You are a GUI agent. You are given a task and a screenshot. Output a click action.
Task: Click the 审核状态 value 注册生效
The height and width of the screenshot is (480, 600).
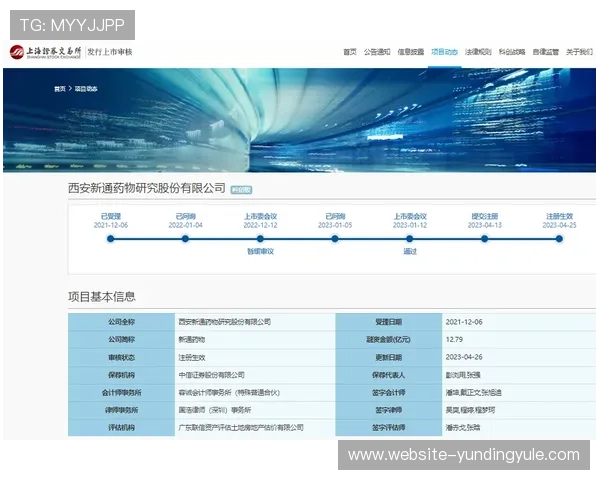coord(192,358)
